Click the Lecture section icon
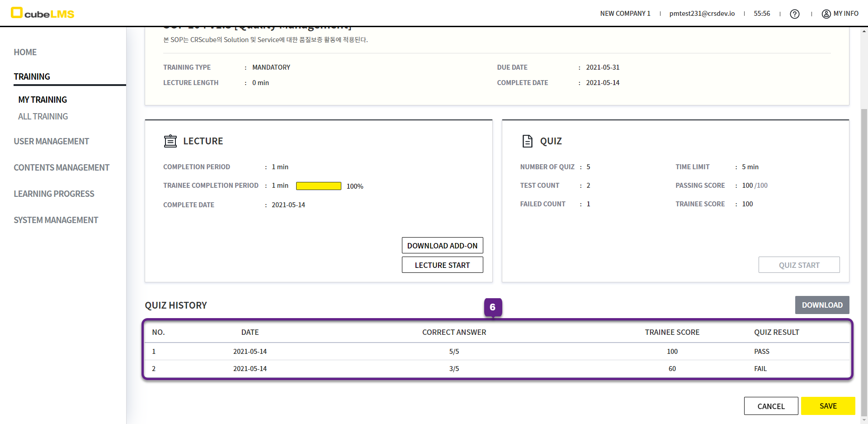Viewport: 868px width, 424px height. click(170, 141)
